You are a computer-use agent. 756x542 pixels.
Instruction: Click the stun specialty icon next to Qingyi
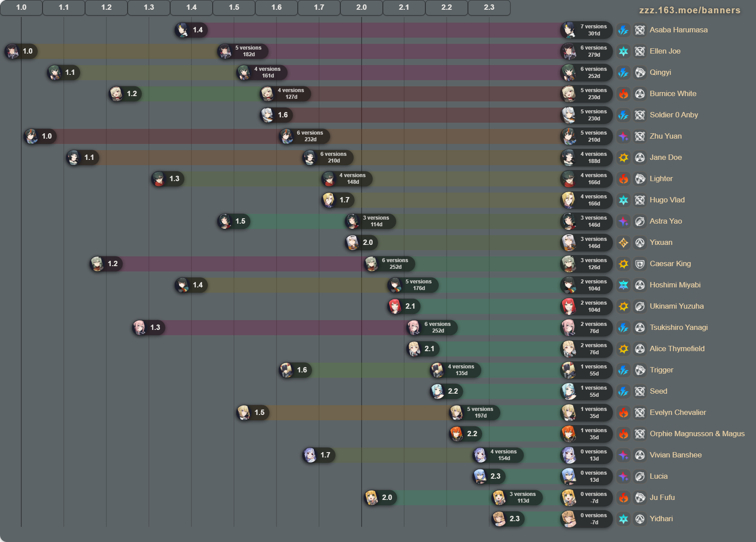pos(640,73)
